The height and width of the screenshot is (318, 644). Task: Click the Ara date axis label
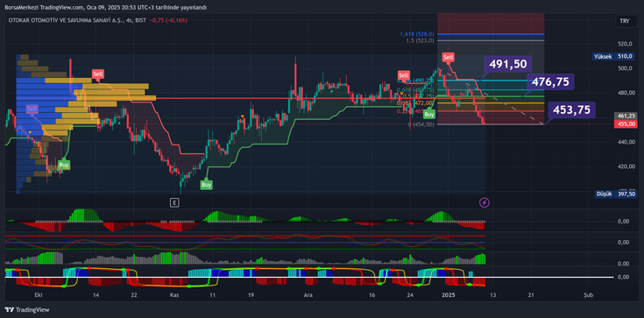tap(308, 295)
